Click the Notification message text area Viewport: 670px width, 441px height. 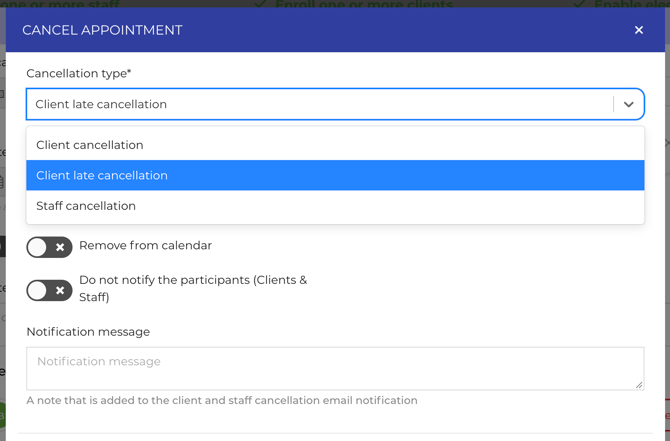coord(335,368)
